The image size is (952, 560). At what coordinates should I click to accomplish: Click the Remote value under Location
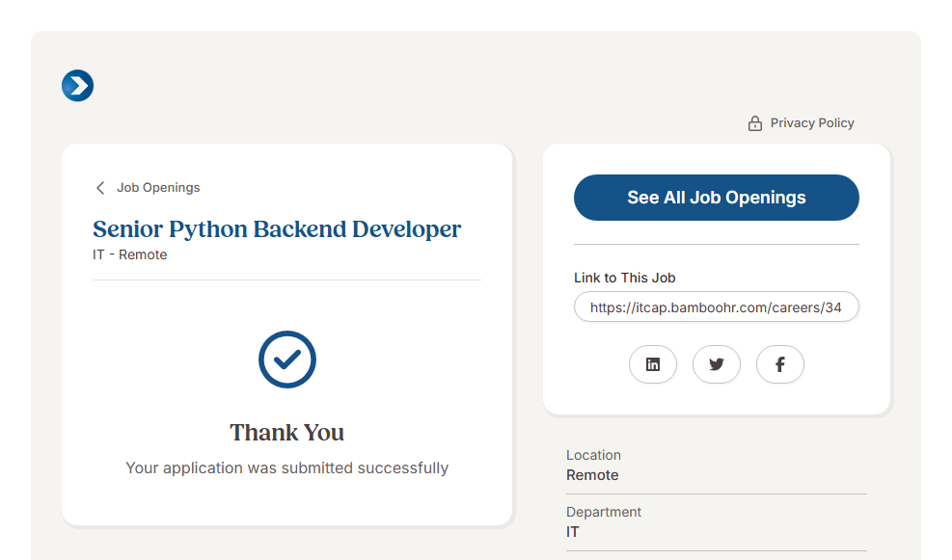tap(592, 475)
